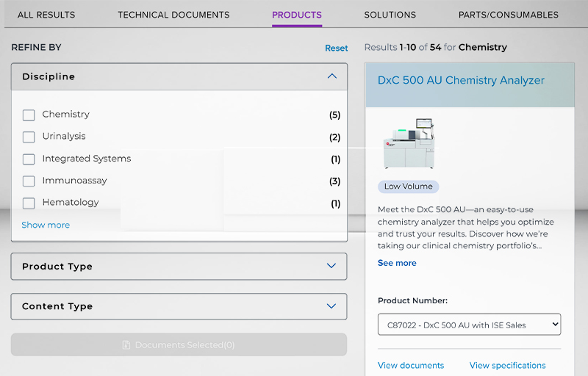
Task: Click the REFINE BY heading
Action: pyautogui.click(x=36, y=47)
